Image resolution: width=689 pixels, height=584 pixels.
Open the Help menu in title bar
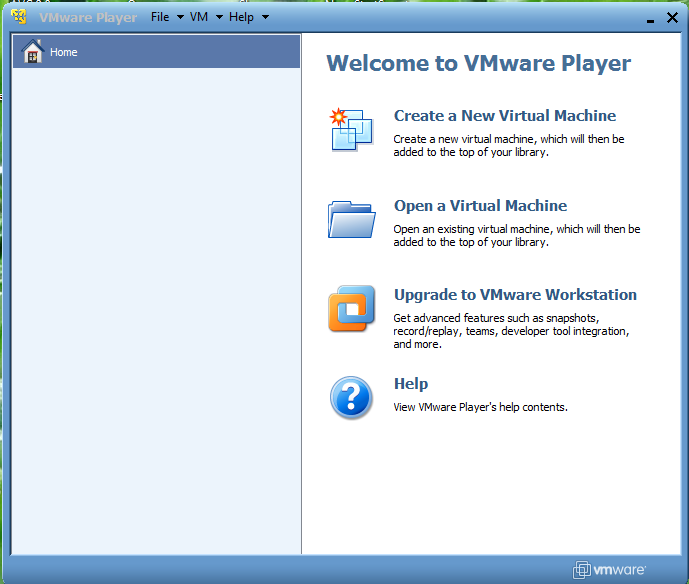point(241,17)
